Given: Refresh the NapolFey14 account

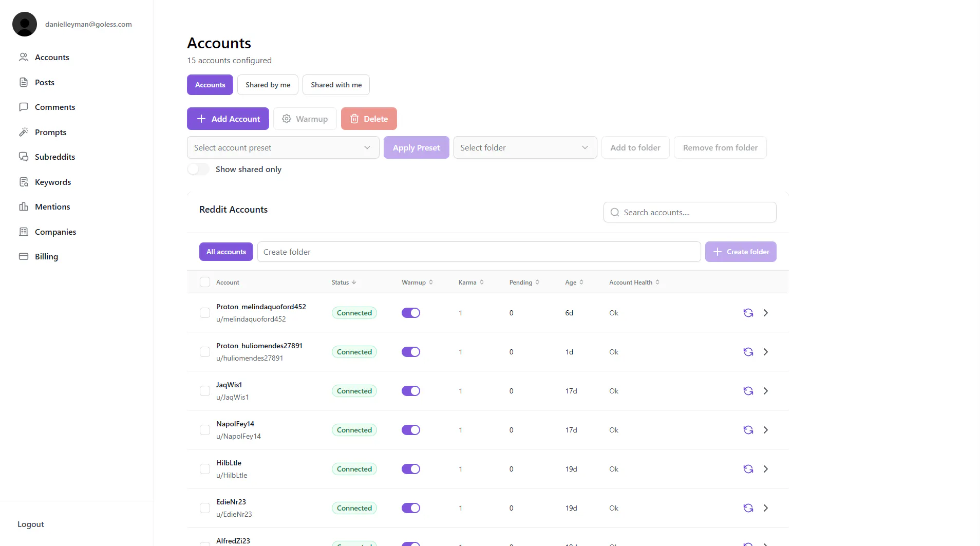Looking at the screenshot, I should pyautogui.click(x=748, y=430).
